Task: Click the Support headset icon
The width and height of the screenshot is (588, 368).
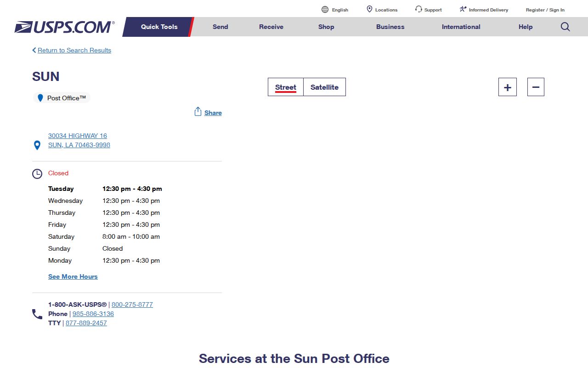Action: coord(418,9)
